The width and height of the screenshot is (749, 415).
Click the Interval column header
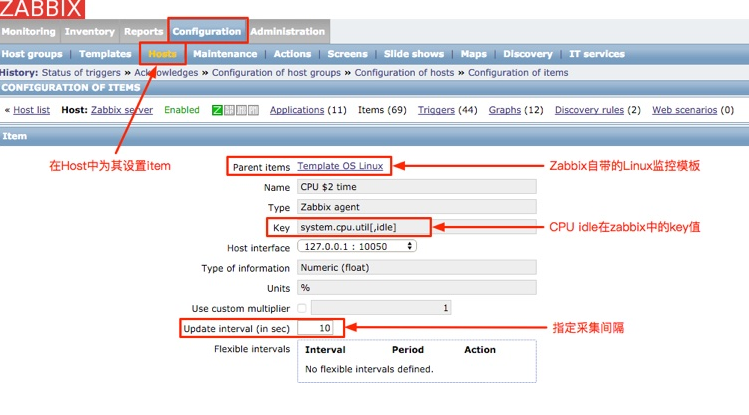point(325,350)
